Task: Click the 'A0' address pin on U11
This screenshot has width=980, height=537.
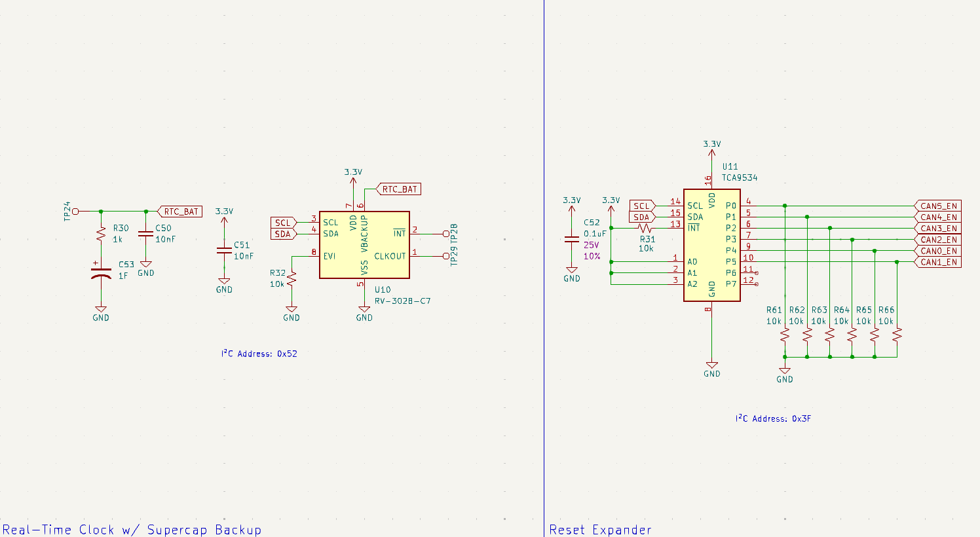Action: (x=692, y=262)
